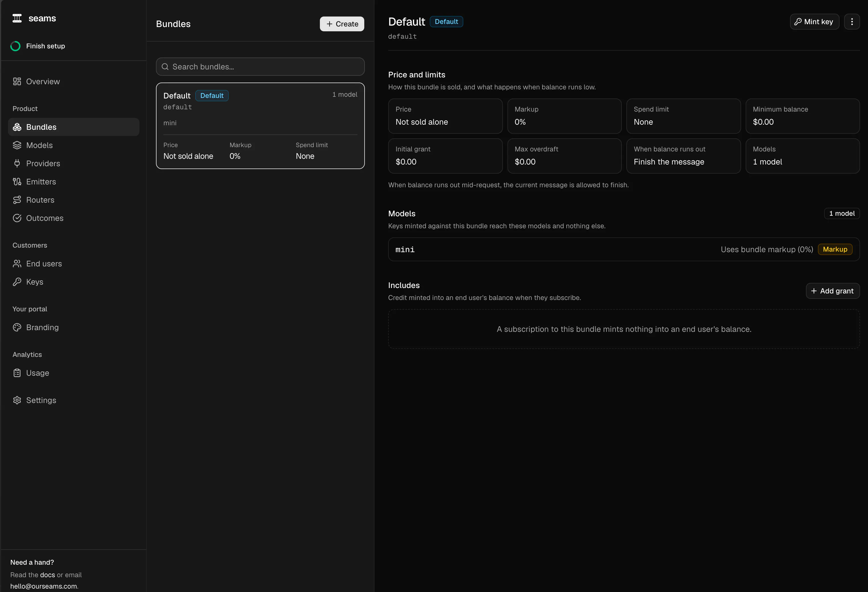Click the Emitters icon in sidebar

click(17, 182)
